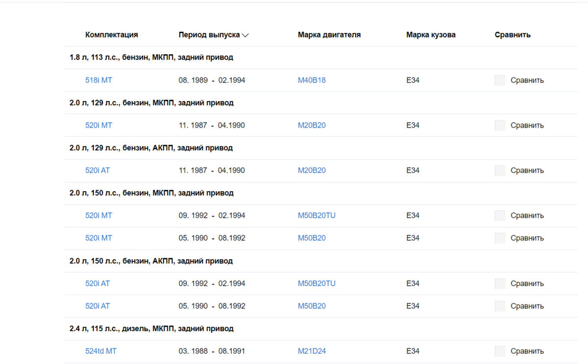Viewport: 588px width, 364px height.
Task: Click E34 cell in the M50B20TU 520i AT row
Action: pos(413,284)
